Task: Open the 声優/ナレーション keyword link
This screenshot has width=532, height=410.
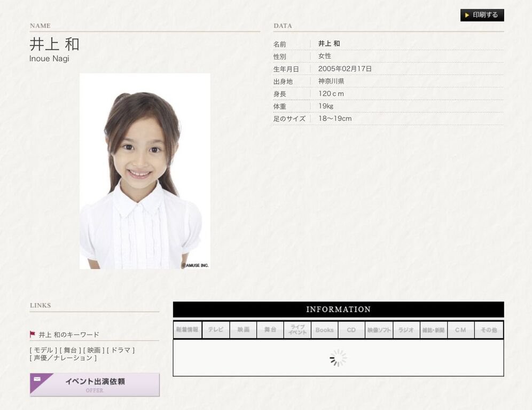Action: point(63,358)
